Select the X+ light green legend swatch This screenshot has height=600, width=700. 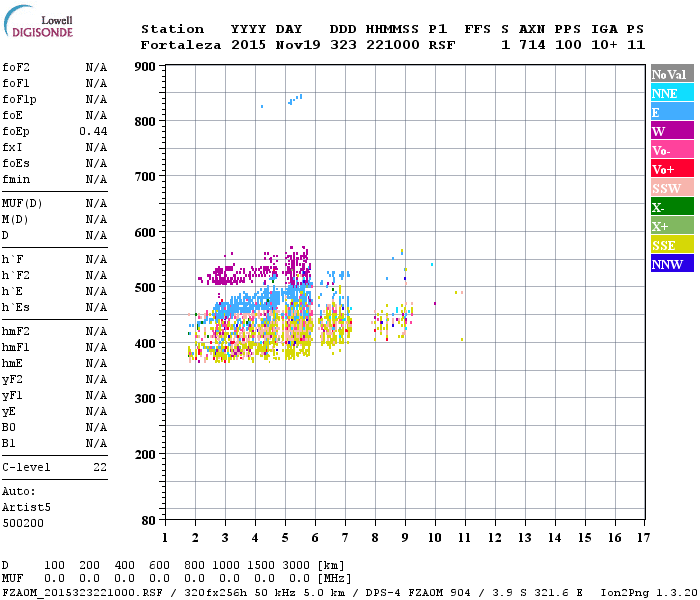coord(672,226)
